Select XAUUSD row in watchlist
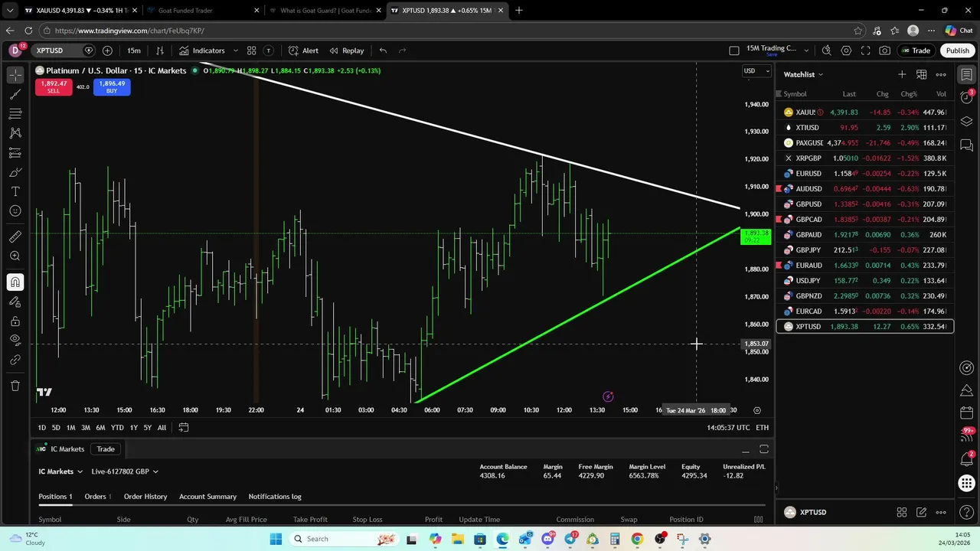Image resolution: width=980 pixels, height=551 pixels. point(864,112)
